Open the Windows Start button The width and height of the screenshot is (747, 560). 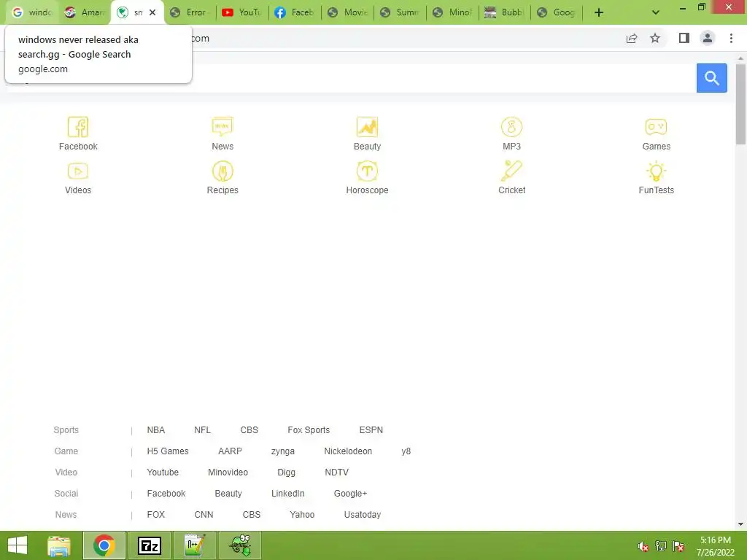pos(18,545)
